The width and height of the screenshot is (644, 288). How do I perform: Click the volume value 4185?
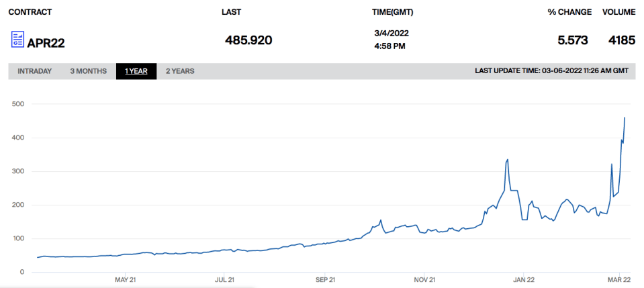(x=622, y=40)
